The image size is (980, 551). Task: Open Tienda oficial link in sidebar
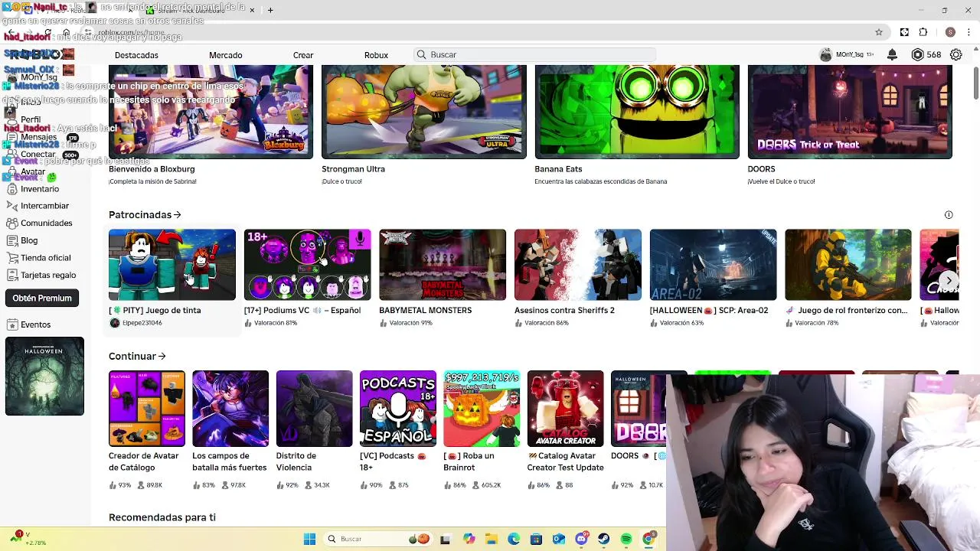(45, 258)
